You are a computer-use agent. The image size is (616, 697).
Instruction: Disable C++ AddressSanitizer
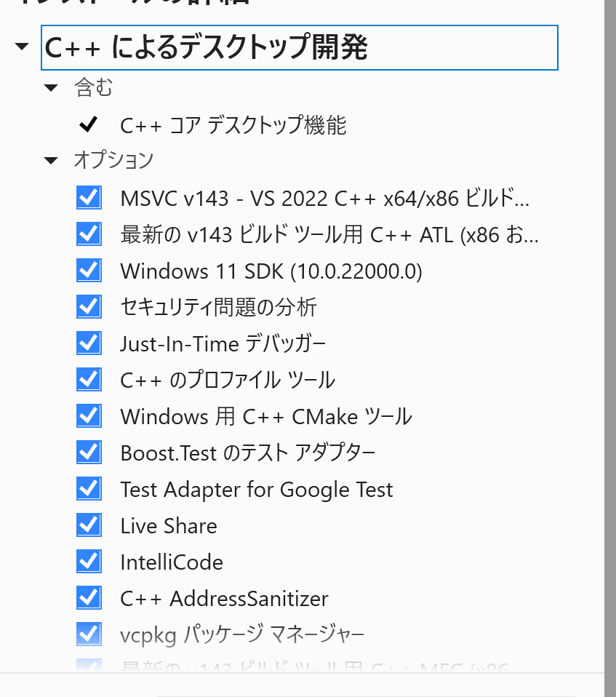pyautogui.click(x=88, y=597)
